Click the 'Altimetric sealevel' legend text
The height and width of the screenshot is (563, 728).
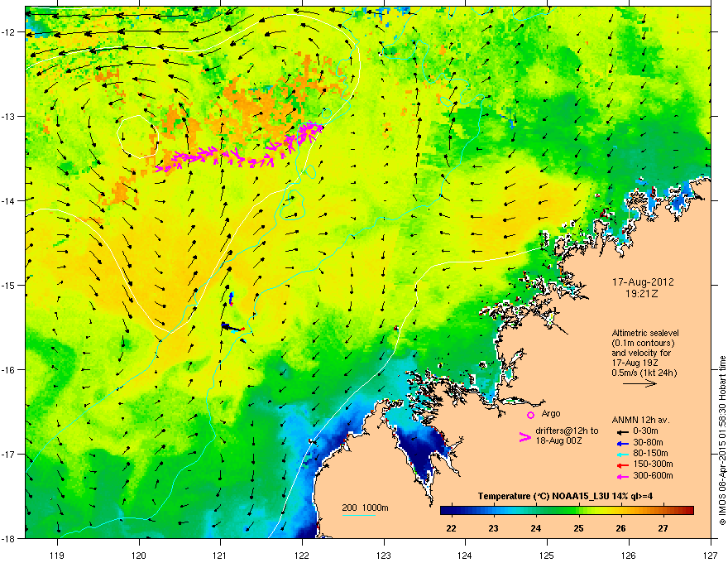point(645,333)
